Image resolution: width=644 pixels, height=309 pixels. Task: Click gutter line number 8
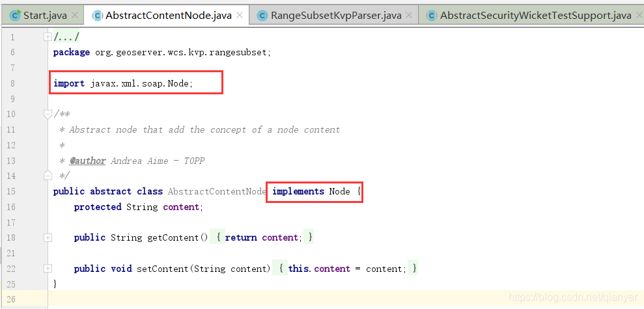(x=12, y=83)
